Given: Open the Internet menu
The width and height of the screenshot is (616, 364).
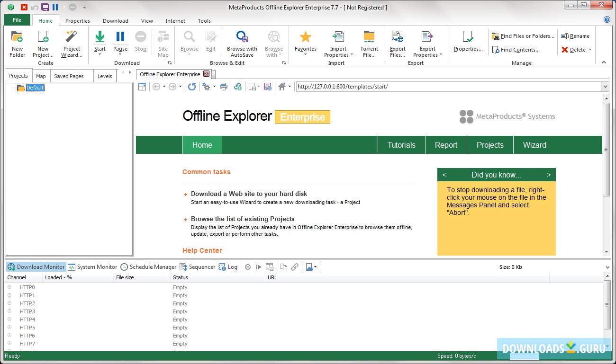Looking at the screenshot, I should (175, 21).
